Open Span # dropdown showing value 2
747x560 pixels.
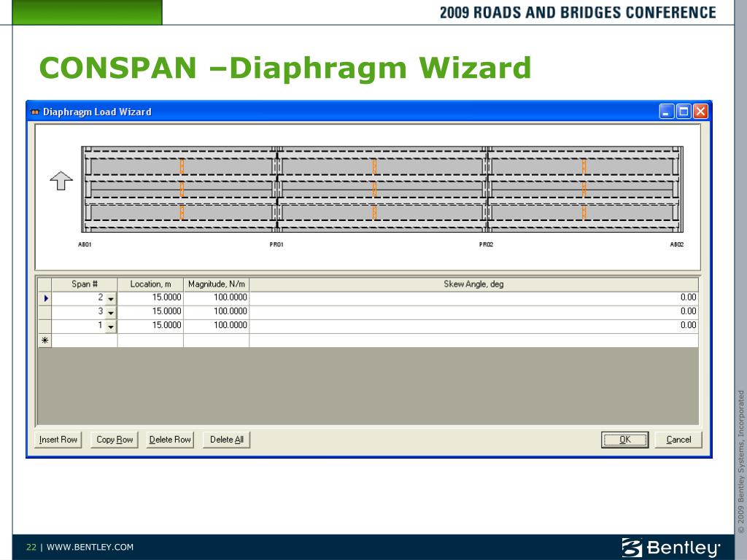click(x=110, y=299)
